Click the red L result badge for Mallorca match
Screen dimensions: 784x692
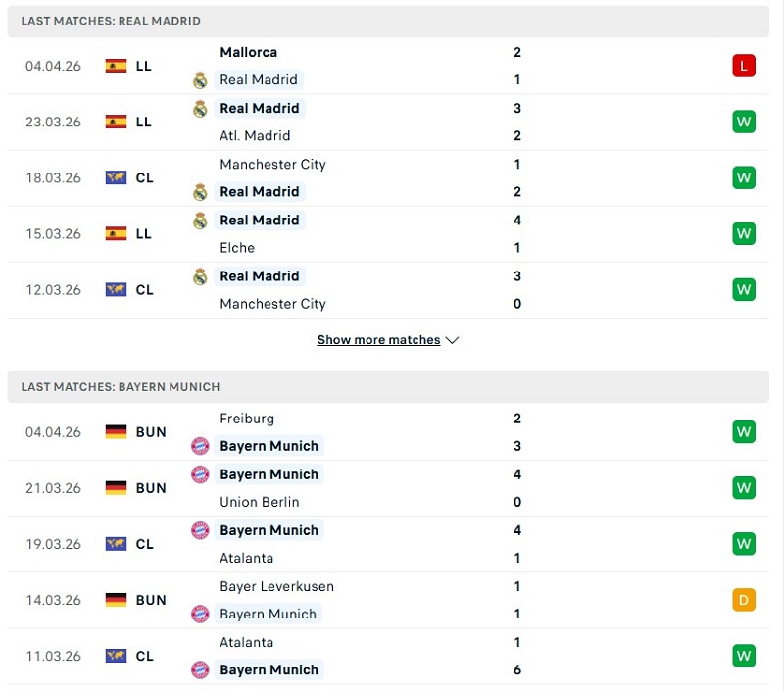(x=744, y=66)
